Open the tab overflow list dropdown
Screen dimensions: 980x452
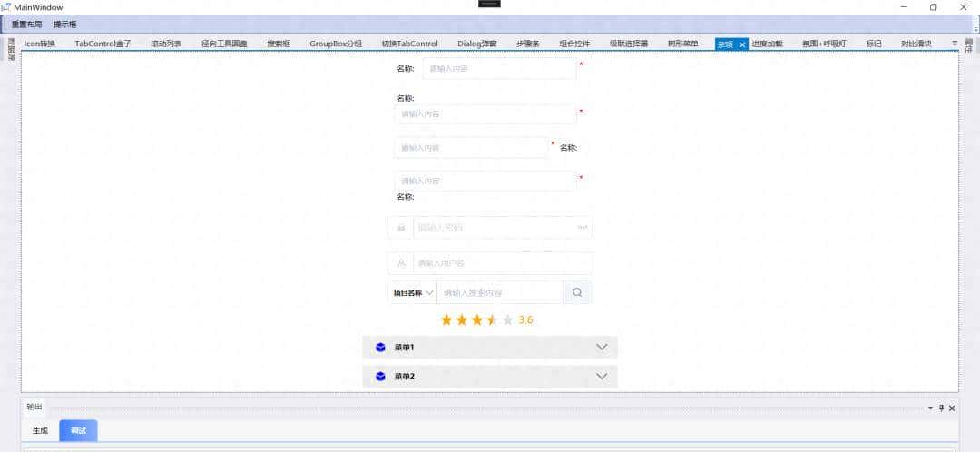click(x=954, y=43)
